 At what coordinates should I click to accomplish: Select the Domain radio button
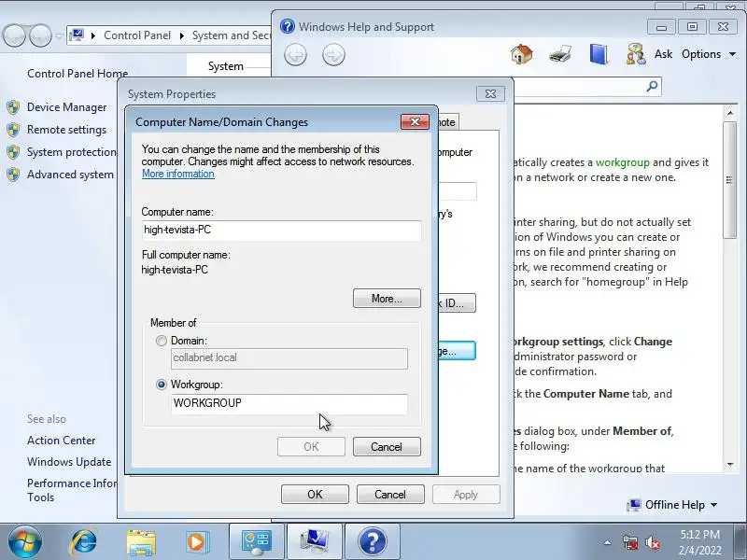162,341
